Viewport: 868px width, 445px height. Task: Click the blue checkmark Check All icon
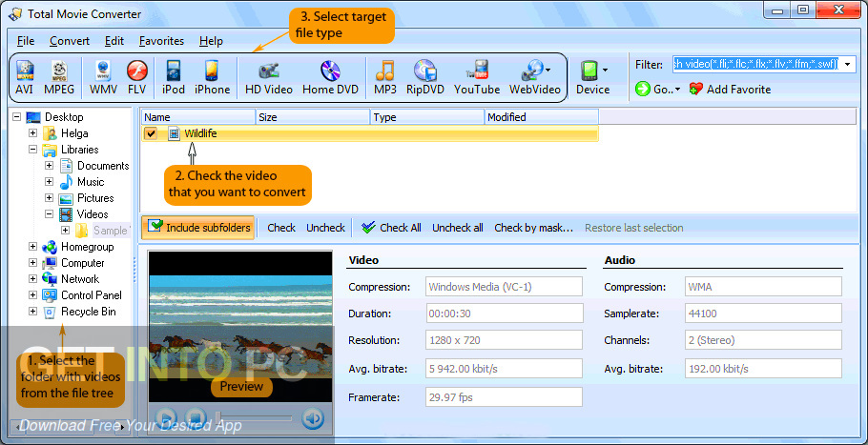(x=368, y=227)
